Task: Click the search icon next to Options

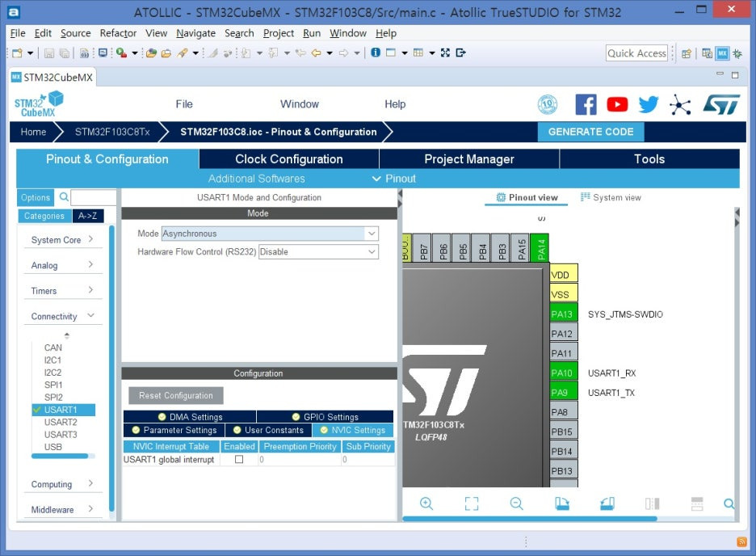Action: click(x=64, y=196)
